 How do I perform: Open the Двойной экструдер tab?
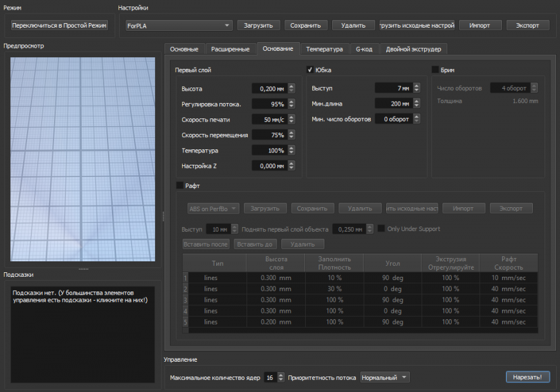(413, 49)
